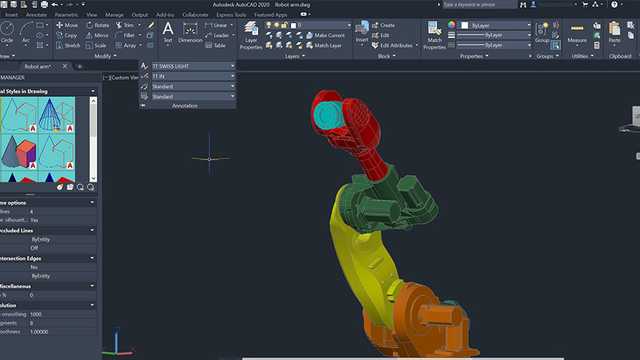Open the TT SWISS LIGHT text style dropdown

[x=193, y=66]
